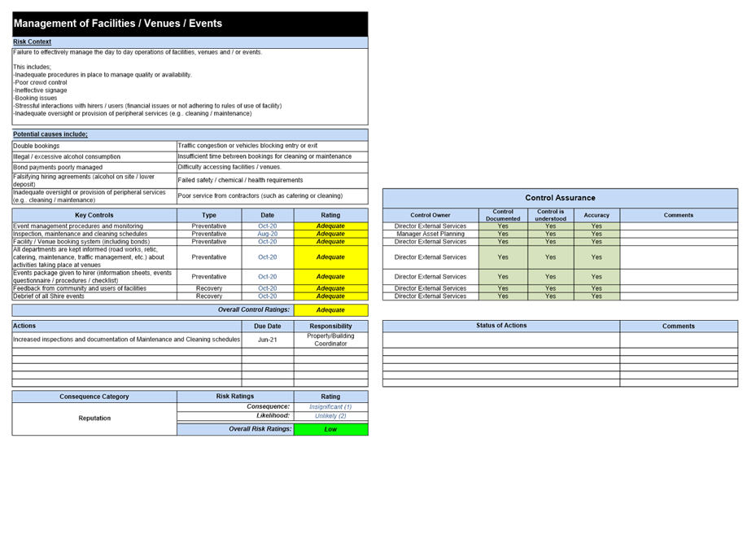Select 'Inspection, maintenance and cleaning schedules' control
Viewport: 756px width, 535px height.
[94, 234]
